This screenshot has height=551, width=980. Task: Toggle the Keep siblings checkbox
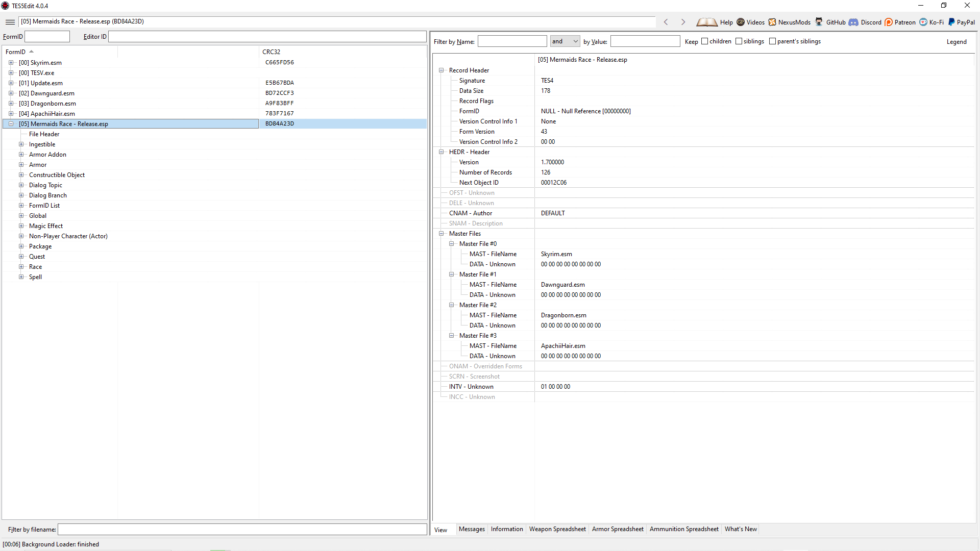[x=739, y=41]
